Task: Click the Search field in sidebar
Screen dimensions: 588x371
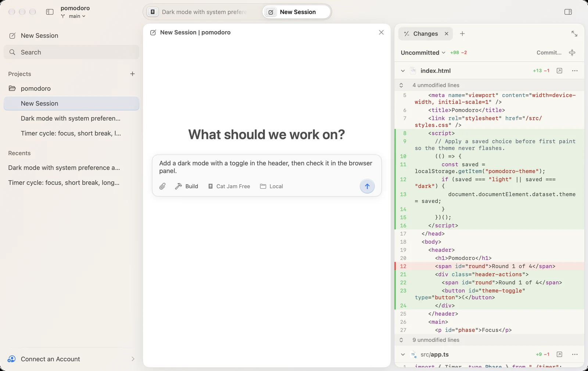Action: [72, 52]
